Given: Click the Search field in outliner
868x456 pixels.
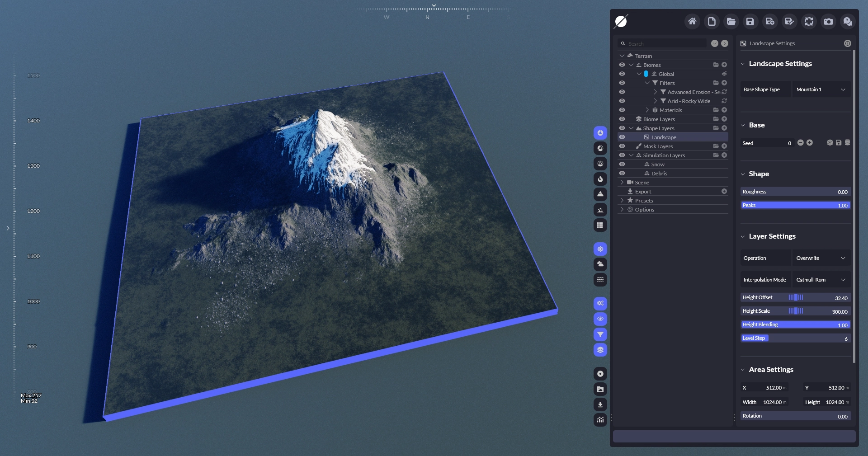Looking at the screenshot, I should point(665,44).
